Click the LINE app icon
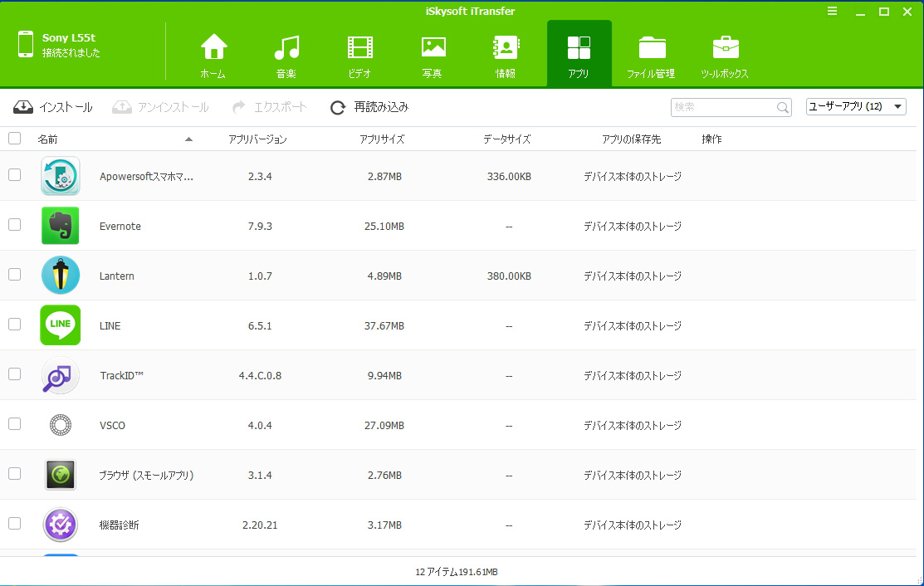 point(60,325)
